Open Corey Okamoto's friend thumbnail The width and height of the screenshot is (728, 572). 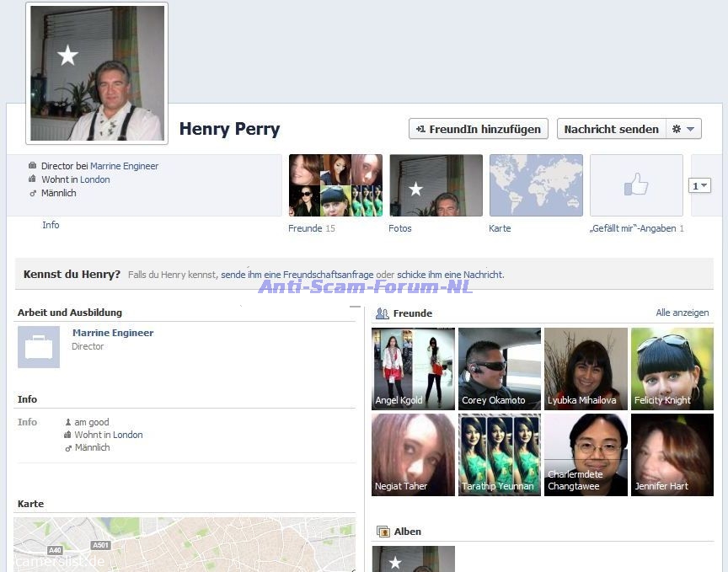[500, 368]
